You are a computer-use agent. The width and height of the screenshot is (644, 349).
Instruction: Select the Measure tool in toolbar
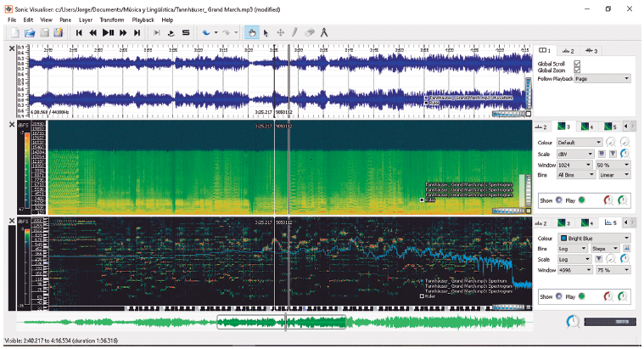[x=324, y=32]
